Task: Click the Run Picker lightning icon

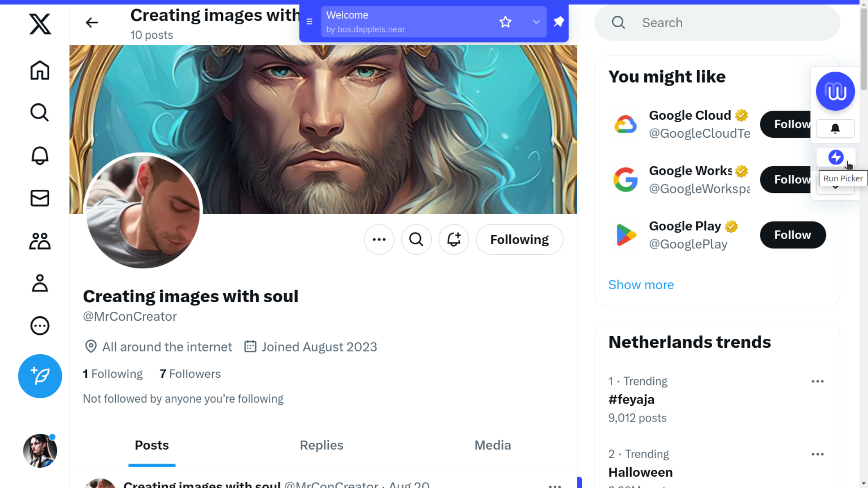Action: pyautogui.click(x=835, y=157)
